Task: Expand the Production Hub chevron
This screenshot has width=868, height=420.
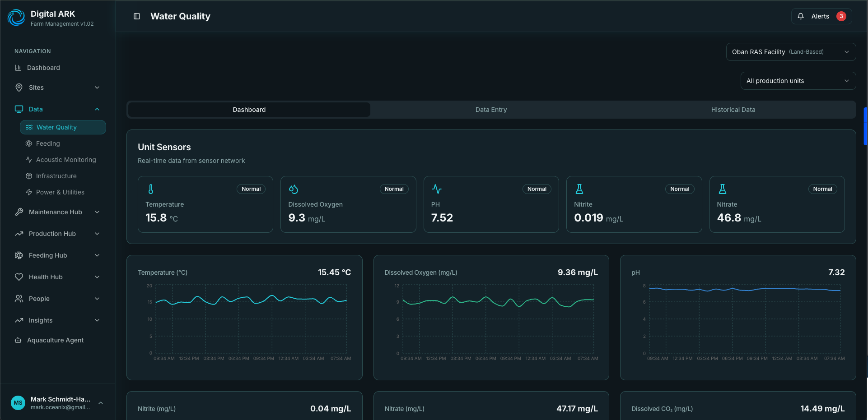Action: click(97, 234)
